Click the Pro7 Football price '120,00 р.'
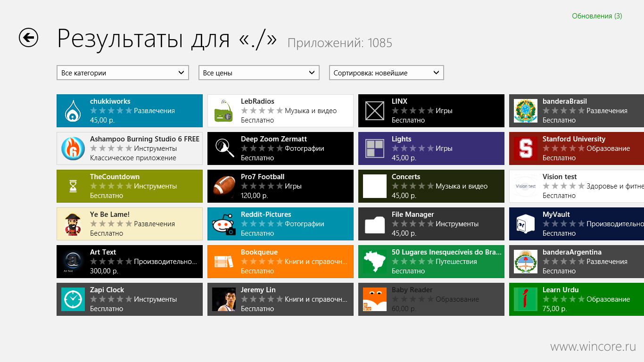644x362 pixels. (255, 196)
